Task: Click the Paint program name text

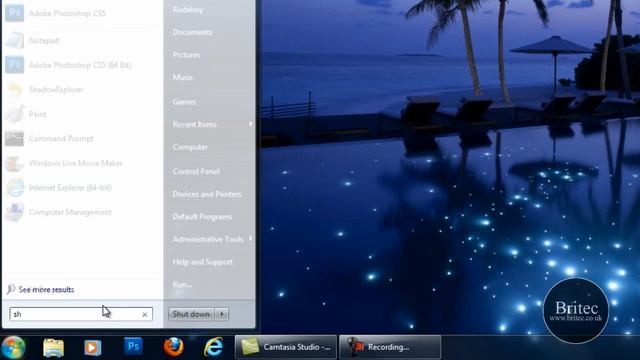Action: (38, 114)
